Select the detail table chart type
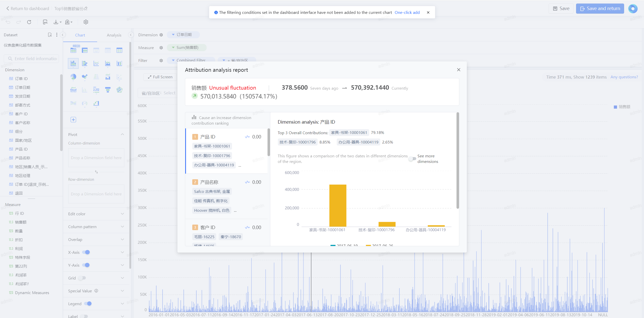 119,50
